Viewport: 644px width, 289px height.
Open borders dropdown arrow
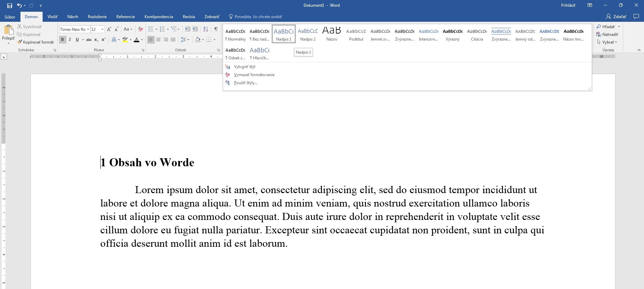(215, 40)
